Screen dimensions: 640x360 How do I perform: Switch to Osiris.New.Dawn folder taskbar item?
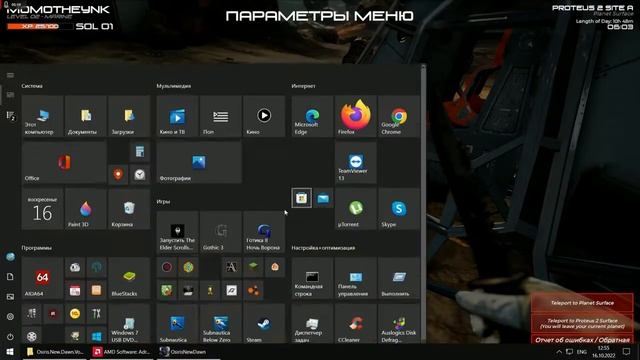pos(55,352)
